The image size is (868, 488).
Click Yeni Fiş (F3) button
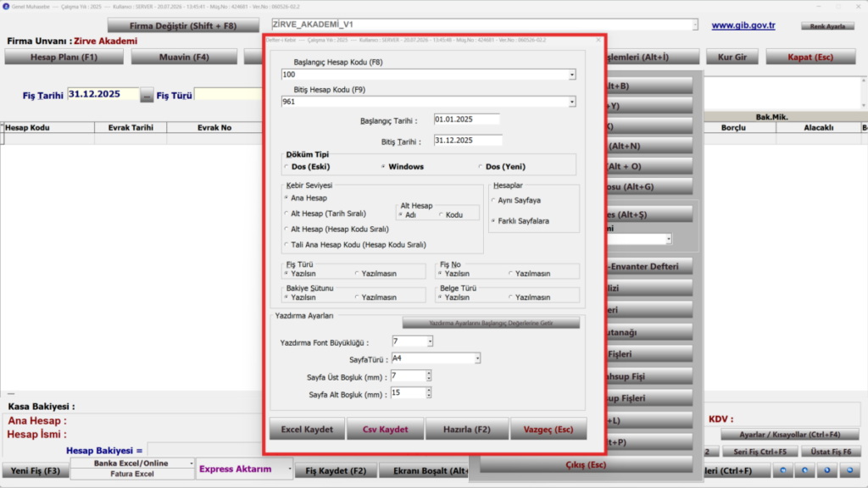tap(36, 471)
